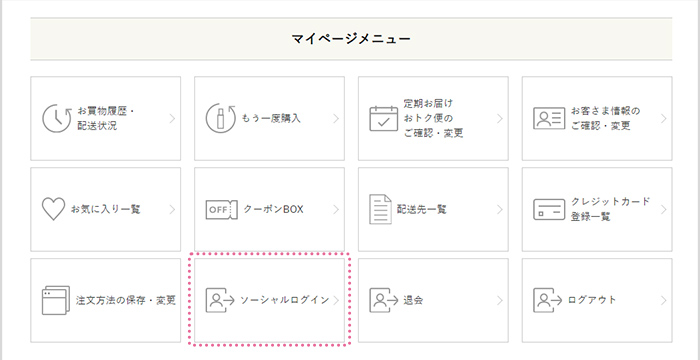This screenshot has height=360, width=700.
Task: Click the chevron on the お気に入り一覧 tile
Action: pos(172,209)
